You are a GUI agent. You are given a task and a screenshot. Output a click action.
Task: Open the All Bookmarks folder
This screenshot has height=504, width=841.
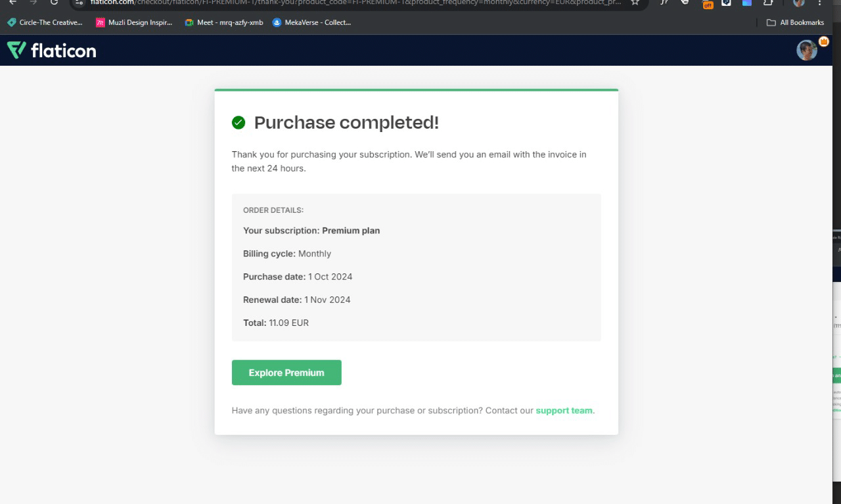tap(795, 22)
